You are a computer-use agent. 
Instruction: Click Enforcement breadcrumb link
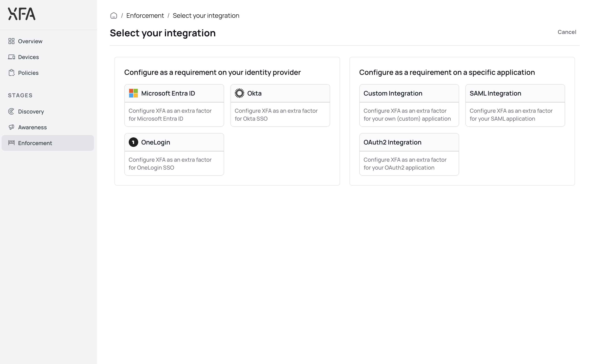(x=145, y=16)
